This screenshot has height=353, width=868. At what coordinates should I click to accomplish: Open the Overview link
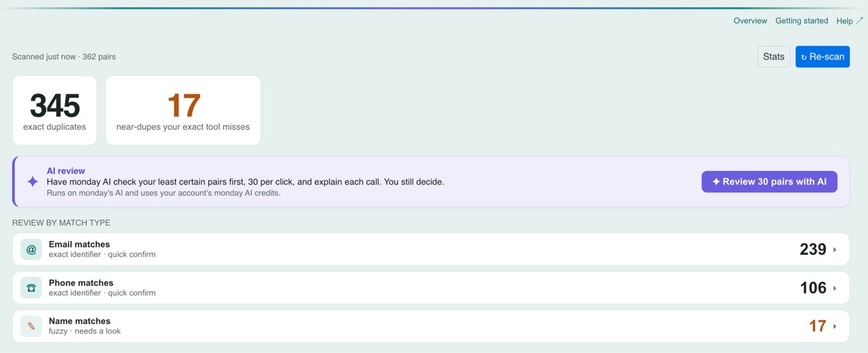click(x=750, y=21)
